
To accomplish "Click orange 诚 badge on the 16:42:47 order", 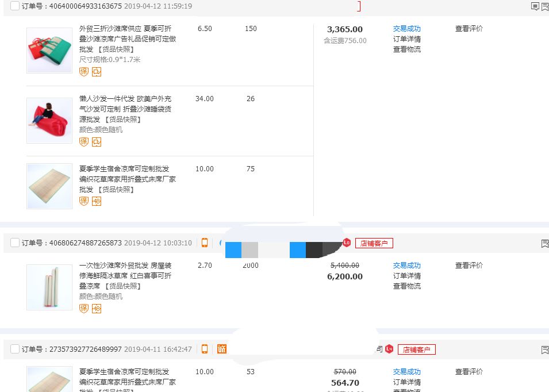I will (221, 349).
